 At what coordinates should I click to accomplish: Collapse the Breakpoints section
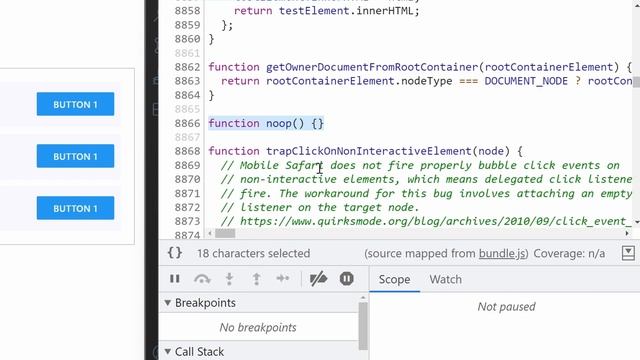(x=168, y=303)
